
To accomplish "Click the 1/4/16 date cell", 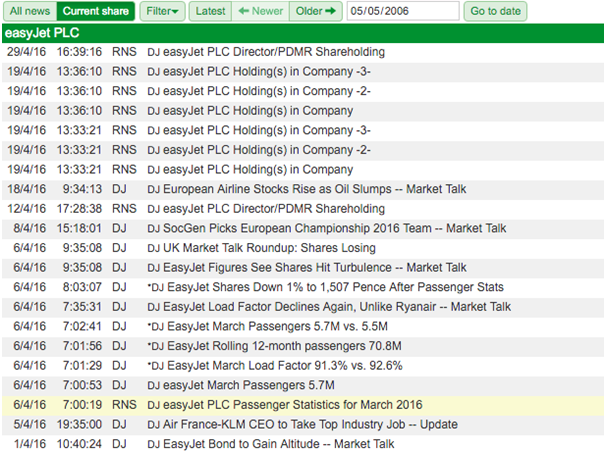I will [30, 444].
